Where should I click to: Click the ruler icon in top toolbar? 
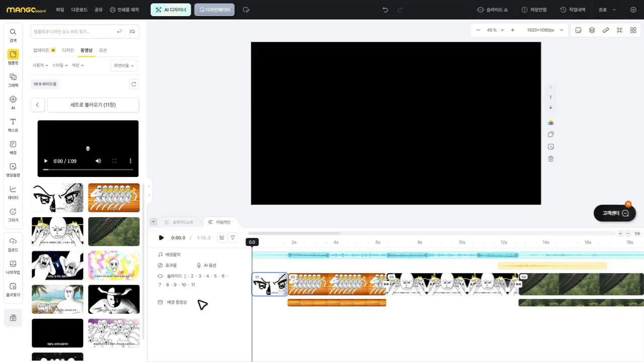(606, 30)
